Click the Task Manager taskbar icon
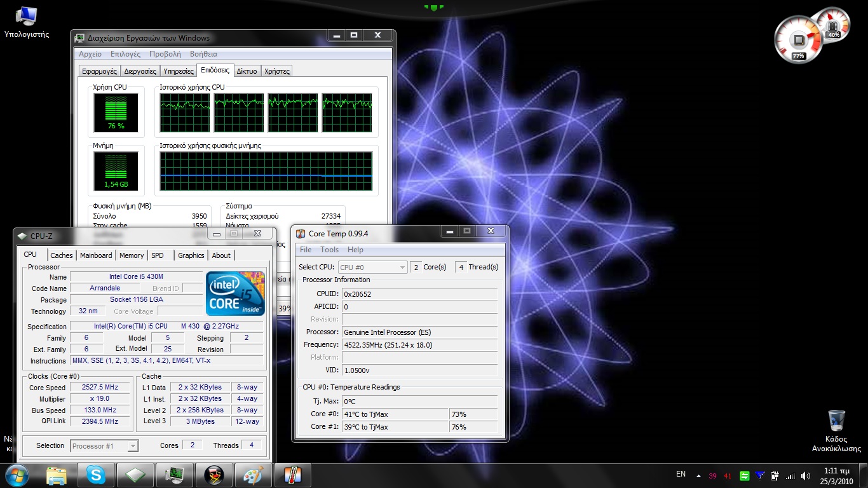This screenshot has height=488, width=868. pyautogui.click(x=175, y=475)
